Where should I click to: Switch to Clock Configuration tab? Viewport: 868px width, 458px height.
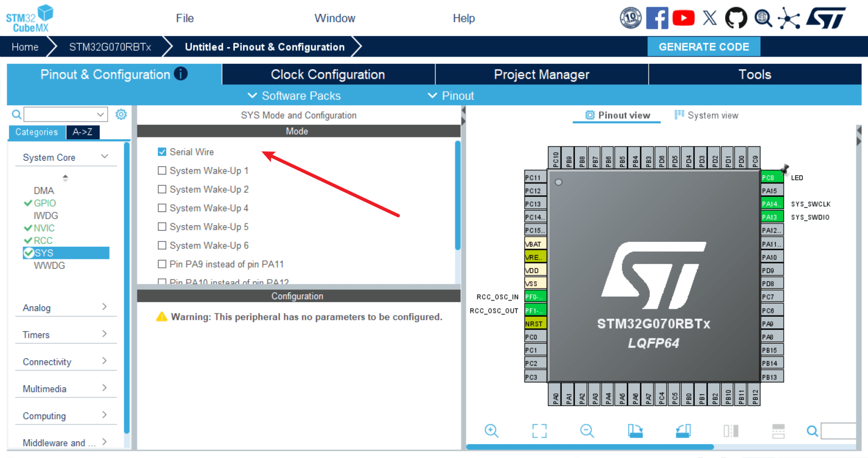point(328,74)
